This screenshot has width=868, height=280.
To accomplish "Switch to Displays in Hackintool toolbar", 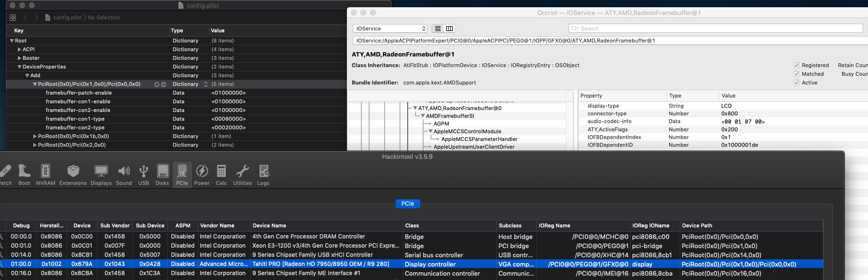I will coord(101,174).
